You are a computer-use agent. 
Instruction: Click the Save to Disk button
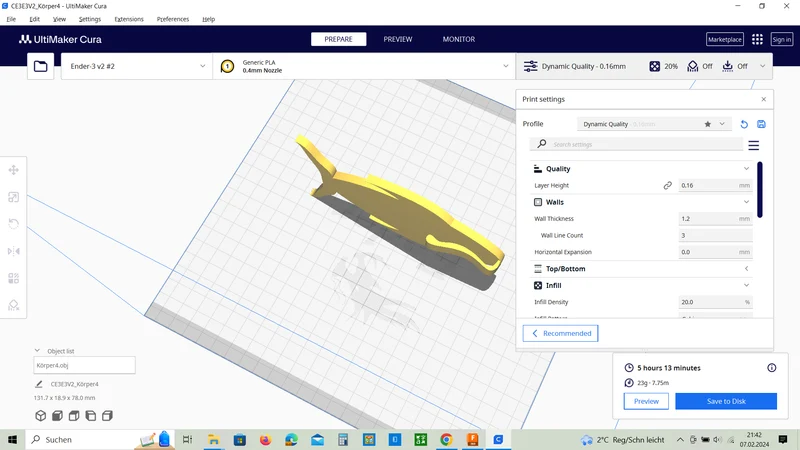point(726,401)
